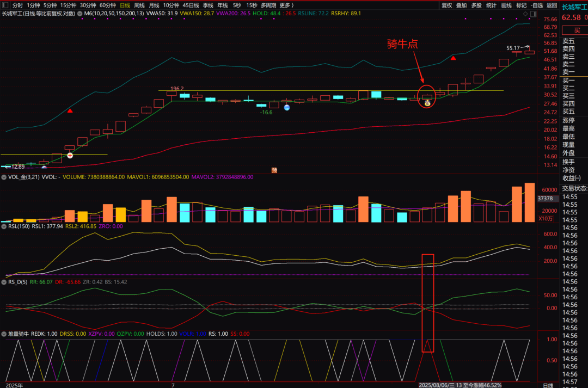Switch to 5分钟 period

tap(50, 5)
